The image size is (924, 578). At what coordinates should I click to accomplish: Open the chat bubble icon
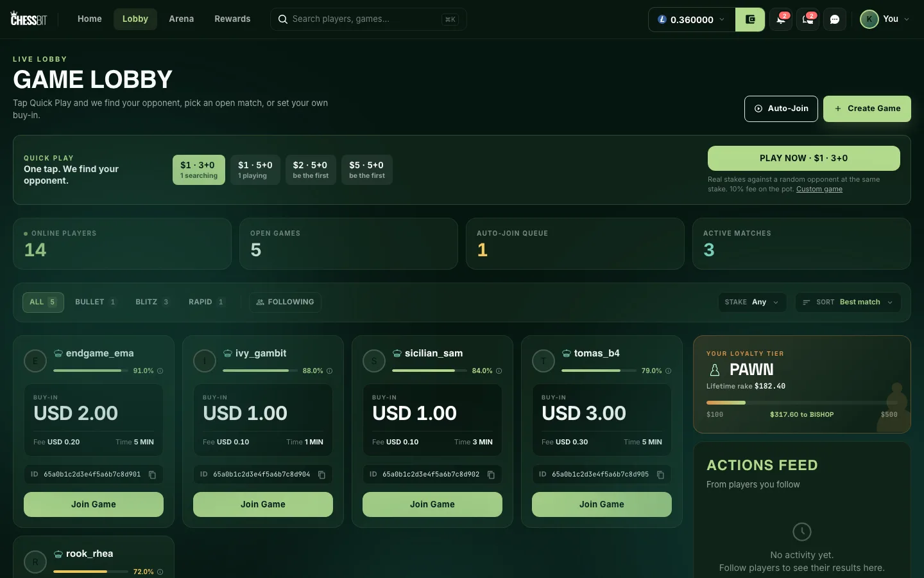point(835,19)
